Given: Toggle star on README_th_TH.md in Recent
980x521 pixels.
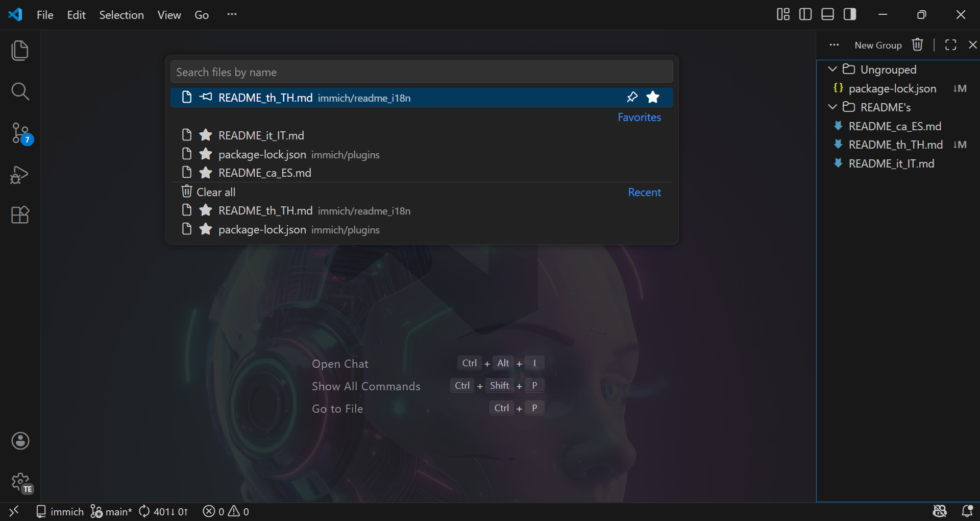Looking at the screenshot, I should click(206, 210).
